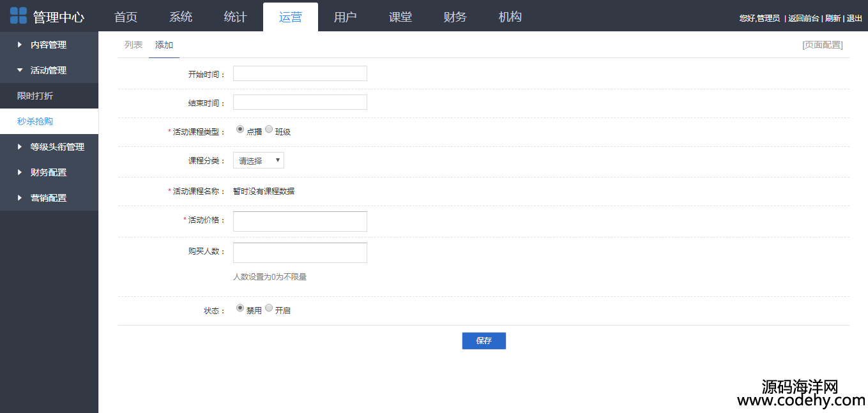Focus the 结束时间 input field
Screen dimensions: 868x413
click(x=300, y=102)
